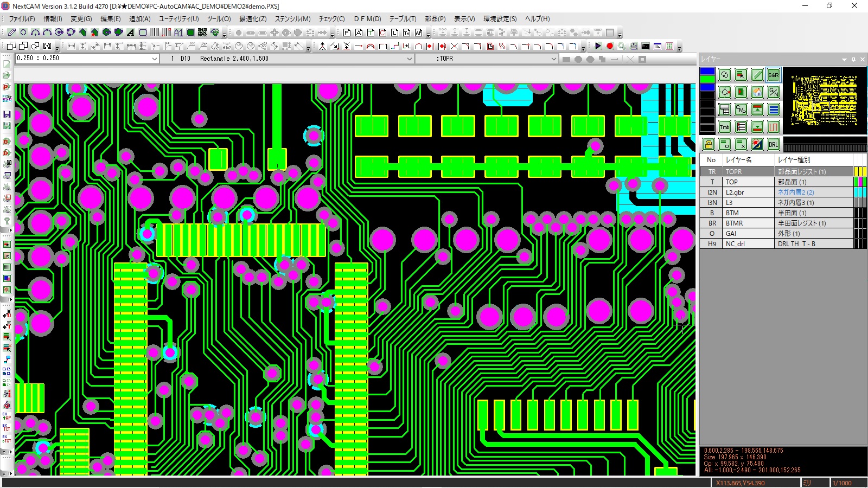Viewport: 868px width, 488px height.
Task: Select the QR code tool in toolbar
Action: click(202, 33)
